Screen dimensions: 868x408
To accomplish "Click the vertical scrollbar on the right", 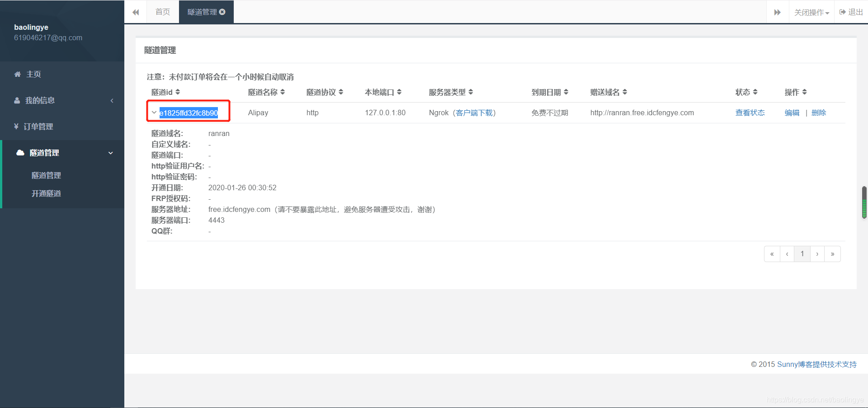I will pyautogui.click(x=864, y=202).
